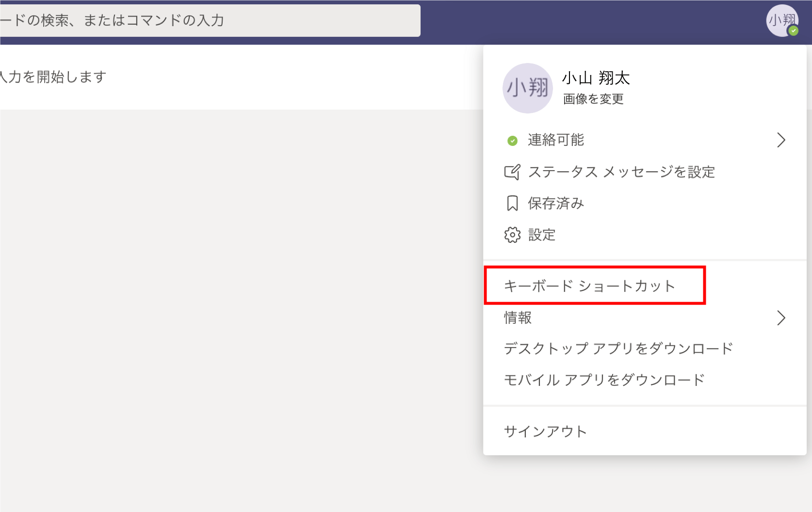This screenshot has width=812, height=512.
Task: Select ステータス メッセージを設定 menu item
Action: pos(621,172)
